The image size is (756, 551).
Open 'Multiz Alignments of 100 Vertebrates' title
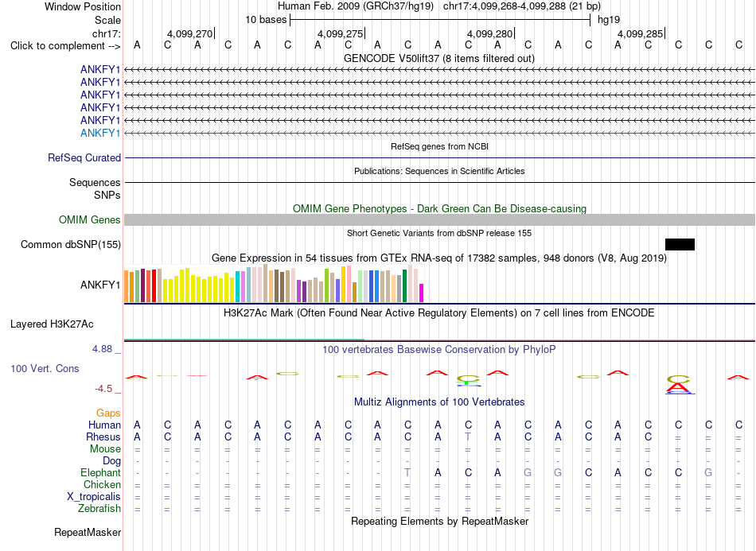click(439, 402)
